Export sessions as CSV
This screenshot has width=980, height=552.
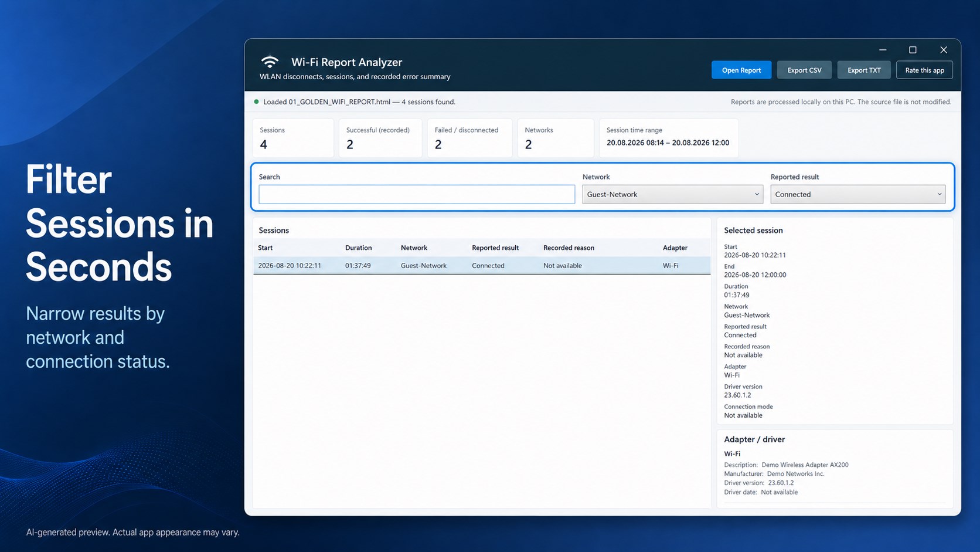tap(804, 70)
